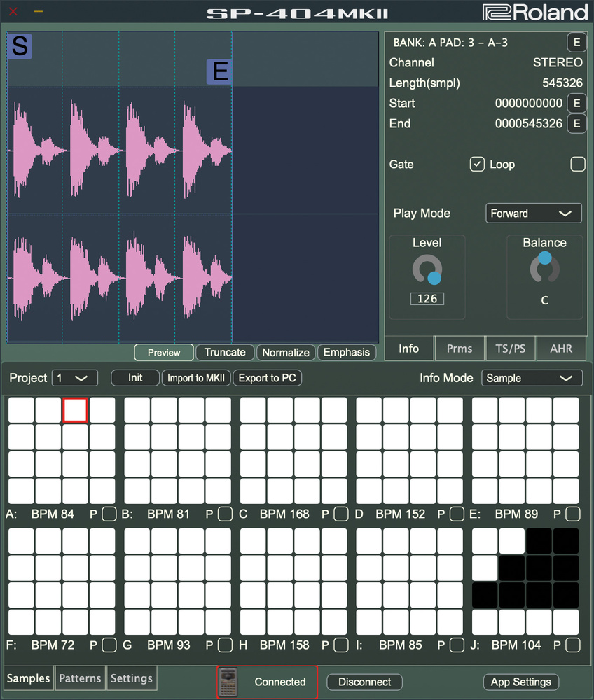The image size is (594, 700).
Task: Toggle the P checkbox for bank I
Action: point(457,645)
